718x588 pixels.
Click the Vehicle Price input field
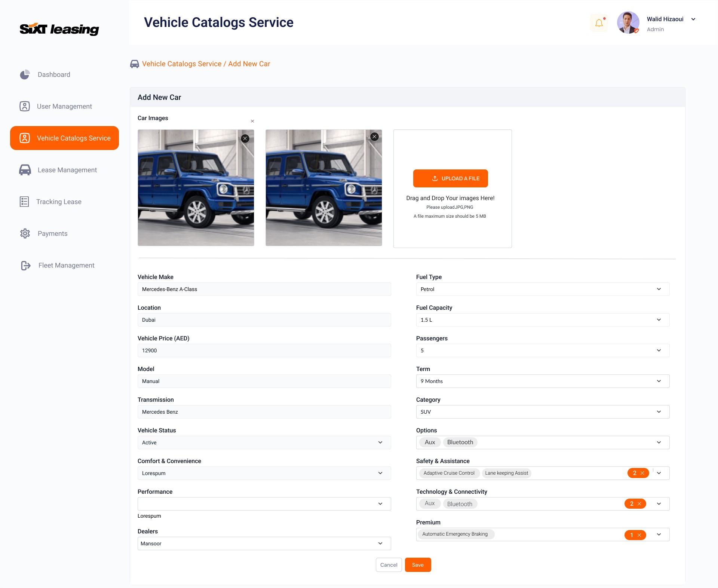coord(264,350)
